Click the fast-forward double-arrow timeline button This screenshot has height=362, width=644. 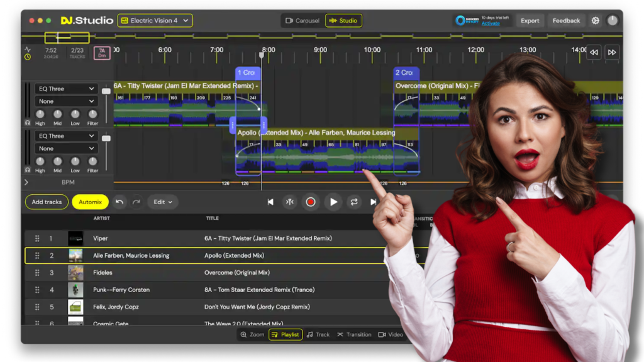[x=612, y=52]
